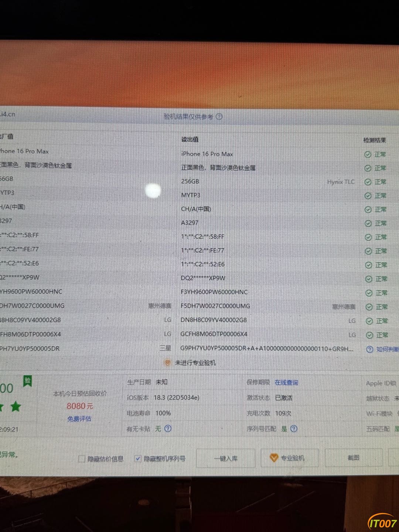Click the activation status 已激活
Screen dimensions: 399x532
(284, 398)
